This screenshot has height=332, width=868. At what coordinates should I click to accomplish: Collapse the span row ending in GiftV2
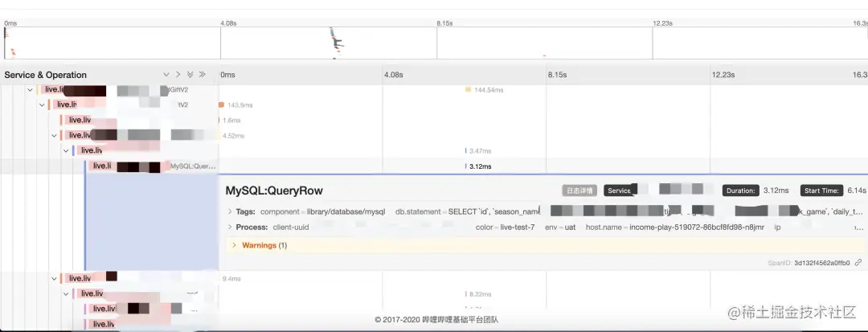pos(30,90)
